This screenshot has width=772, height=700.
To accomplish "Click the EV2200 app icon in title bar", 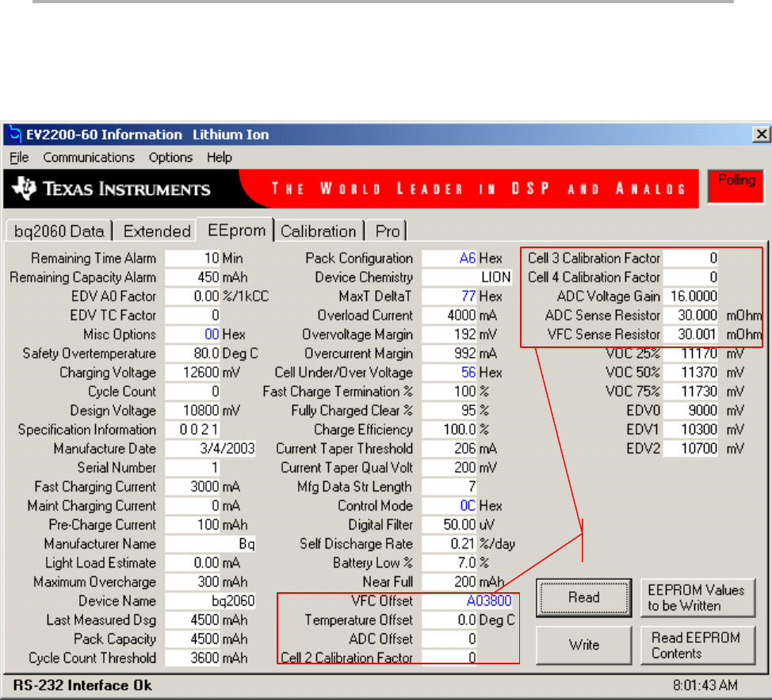I will pos(14,135).
